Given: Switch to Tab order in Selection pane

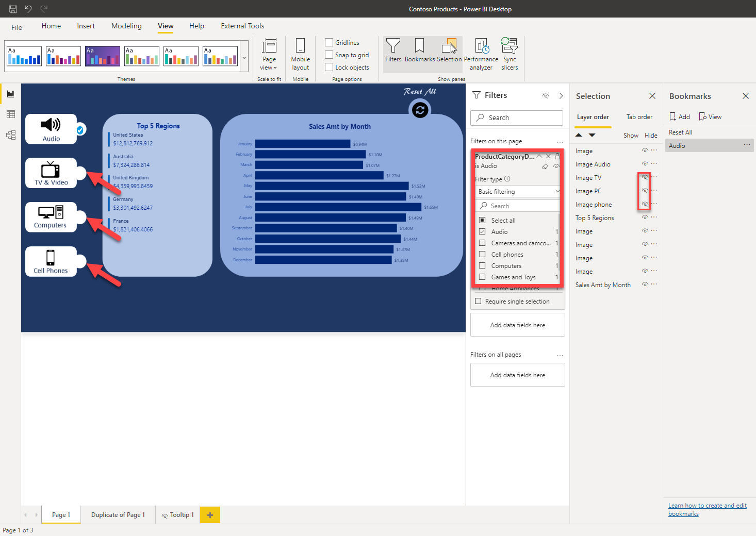Looking at the screenshot, I should [639, 117].
